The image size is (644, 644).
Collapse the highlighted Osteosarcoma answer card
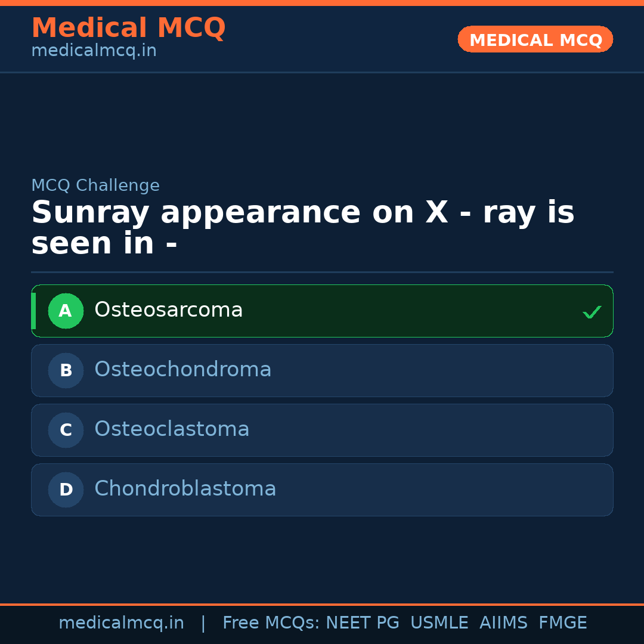pos(322,311)
